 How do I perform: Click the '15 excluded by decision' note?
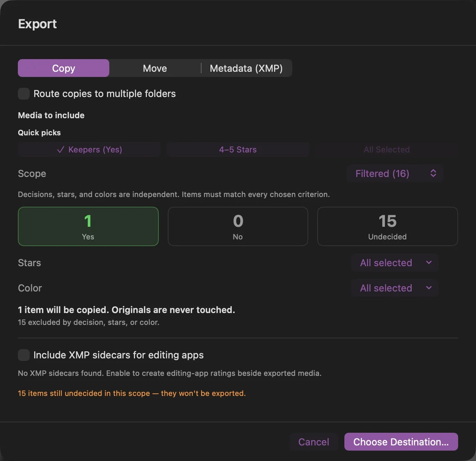pyautogui.click(x=89, y=322)
